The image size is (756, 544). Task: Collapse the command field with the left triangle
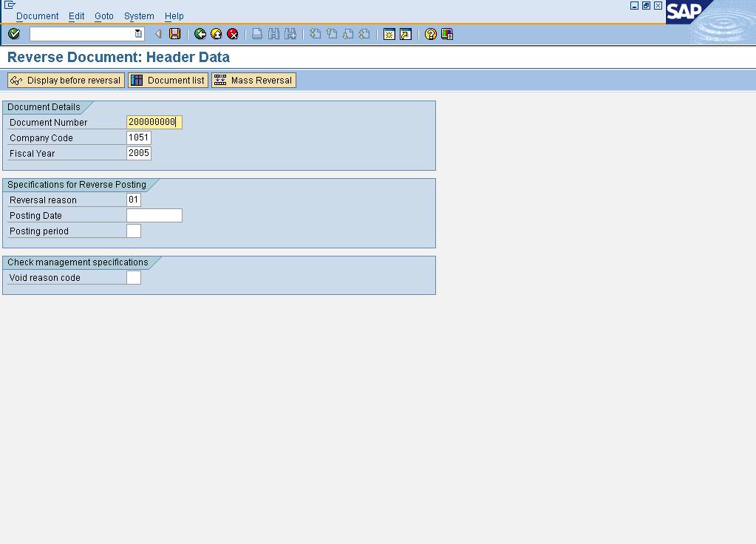pyautogui.click(x=158, y=34)
